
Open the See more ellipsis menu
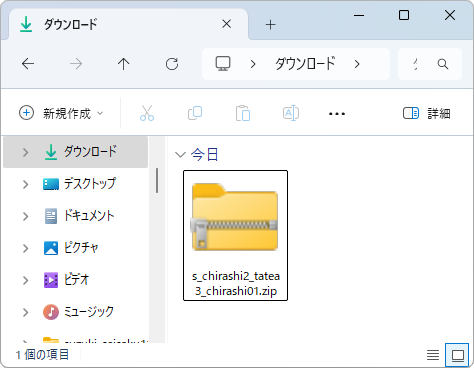(337, 114)
